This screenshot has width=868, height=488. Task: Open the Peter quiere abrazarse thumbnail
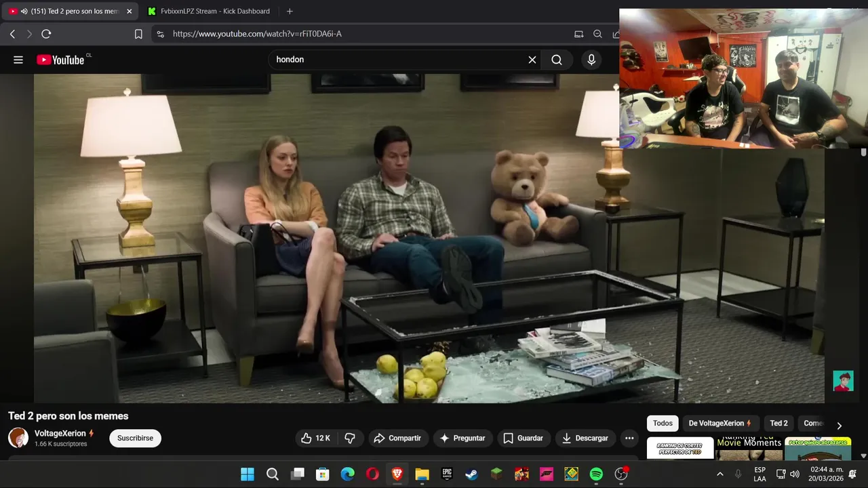coord(818,448)
